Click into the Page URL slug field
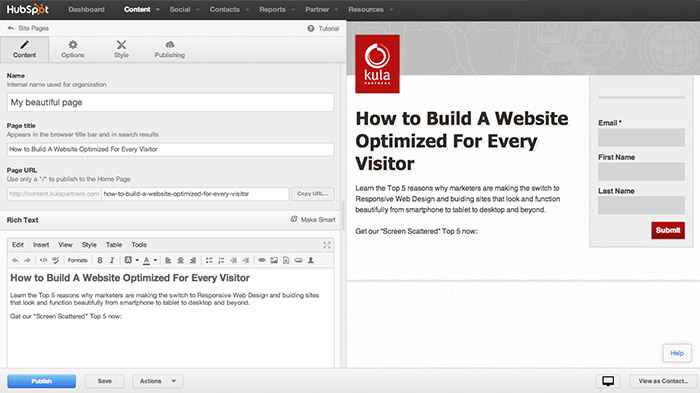The width and height of the screenshot is (700, 393). tap(195, 194)
